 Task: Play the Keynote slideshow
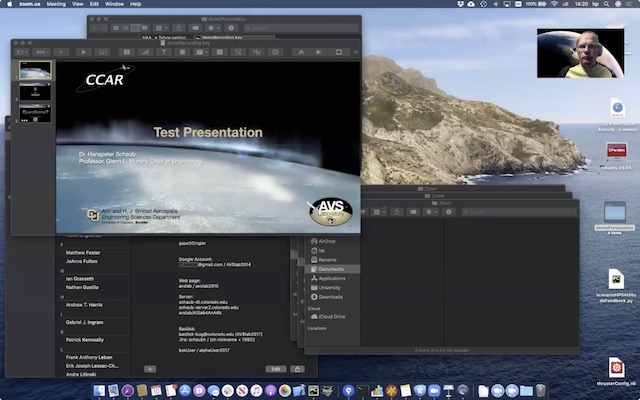pos(84,52)
